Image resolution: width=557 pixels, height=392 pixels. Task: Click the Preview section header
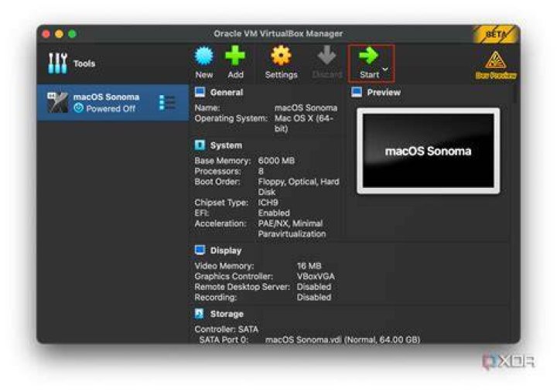[383, 92]
